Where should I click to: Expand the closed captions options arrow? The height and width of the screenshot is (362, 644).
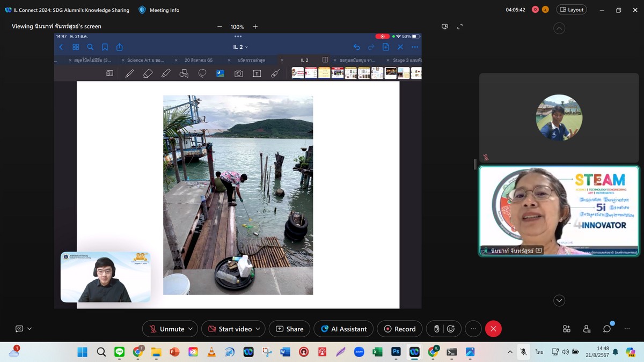(x=30, y=329)
